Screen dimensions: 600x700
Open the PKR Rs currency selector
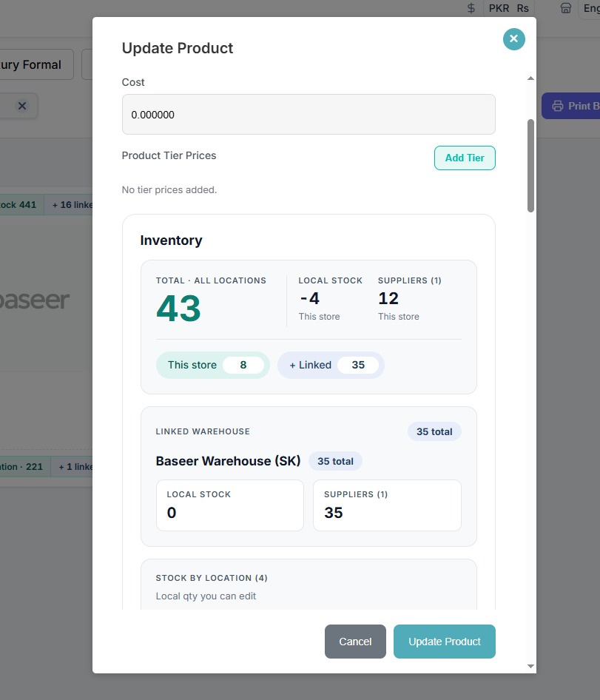[x=508, y=8]
